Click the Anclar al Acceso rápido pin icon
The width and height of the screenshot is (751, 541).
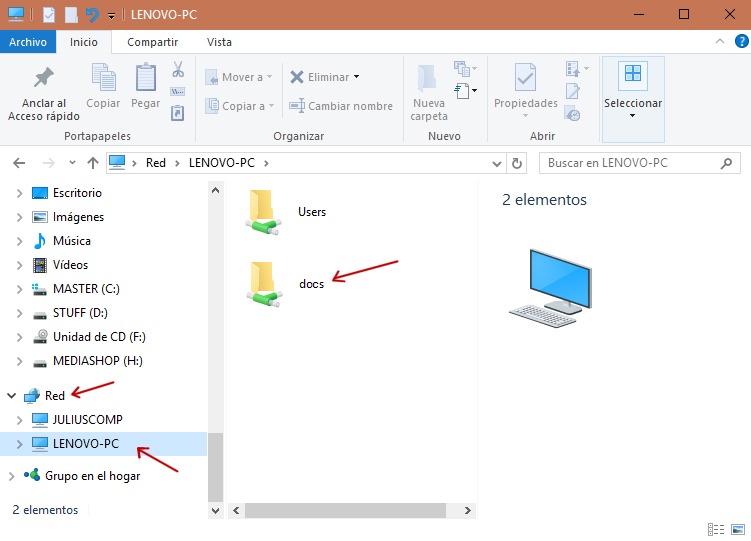(42, 78)
